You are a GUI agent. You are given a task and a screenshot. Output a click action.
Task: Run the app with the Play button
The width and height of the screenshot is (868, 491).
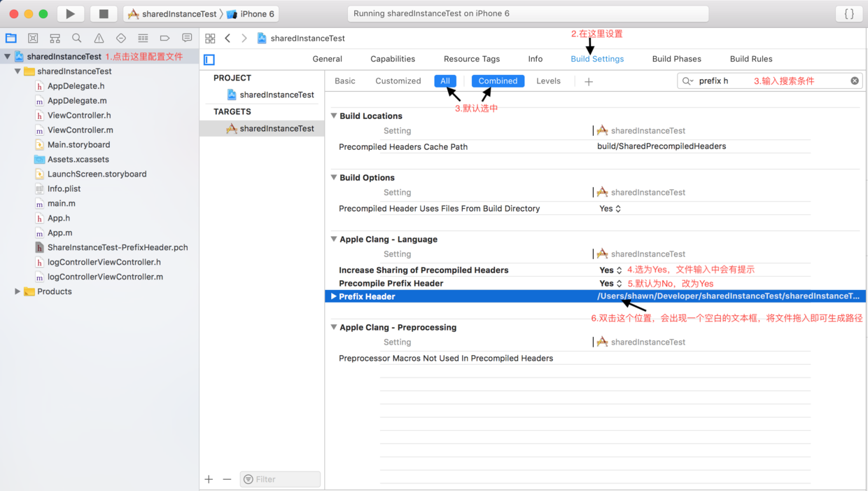70,13
